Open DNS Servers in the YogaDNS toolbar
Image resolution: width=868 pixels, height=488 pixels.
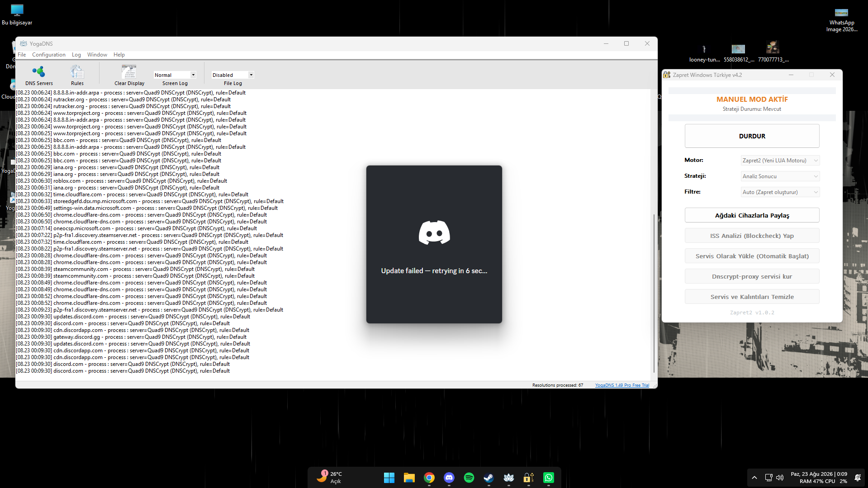point(39,75)
